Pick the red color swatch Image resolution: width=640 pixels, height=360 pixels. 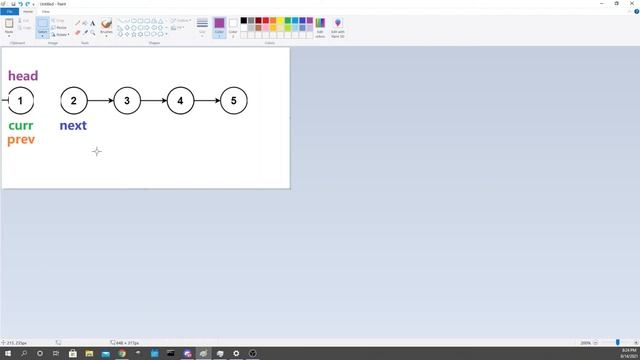pos(266,20)
